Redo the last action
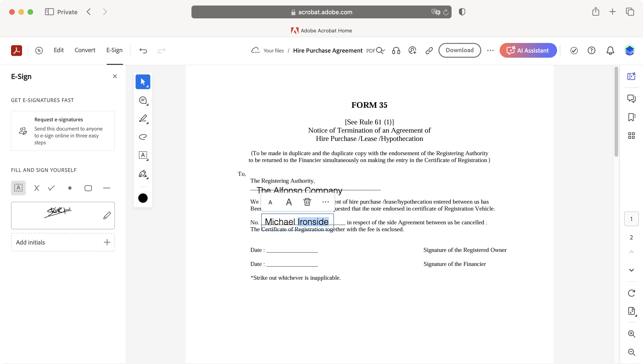The height and width of the screenshot is (364, 643). pos(162,51)
